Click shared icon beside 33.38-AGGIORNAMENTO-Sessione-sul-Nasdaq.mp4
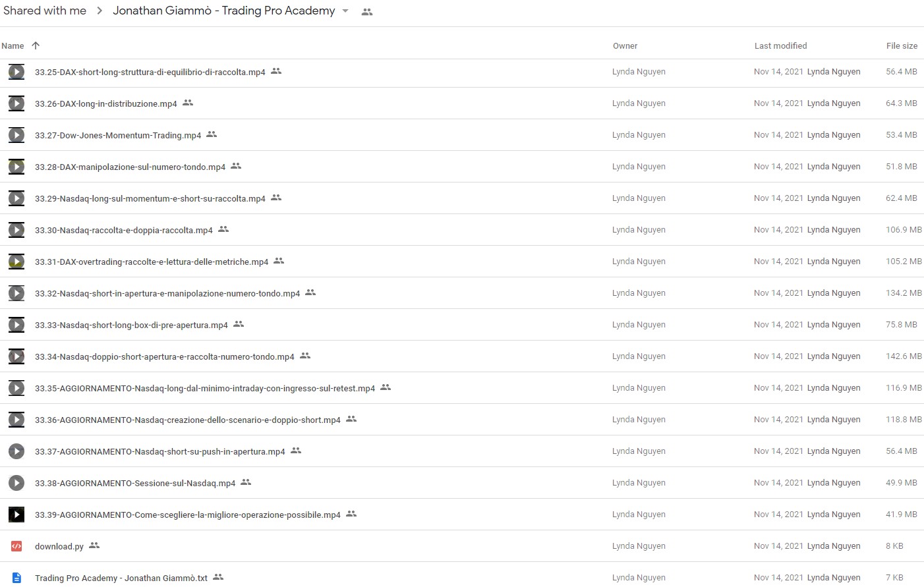 click(x=246, y=482)
